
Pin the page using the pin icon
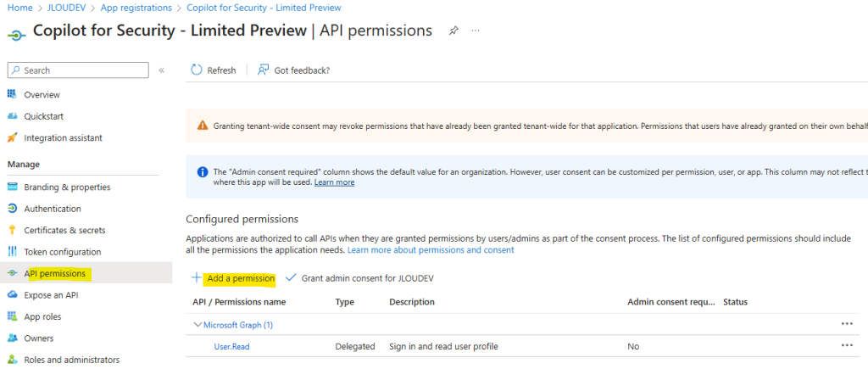click(x=453, y=31)
